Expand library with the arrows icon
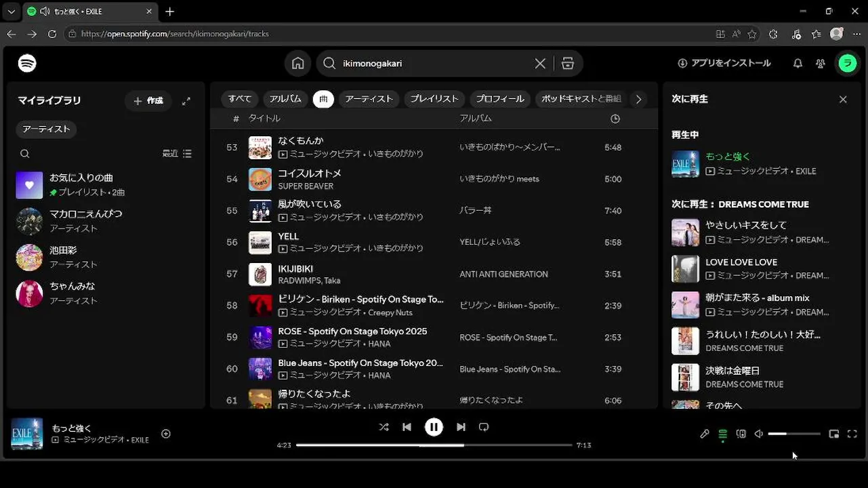This screenshot has width=868, height=488. point(186,101)
